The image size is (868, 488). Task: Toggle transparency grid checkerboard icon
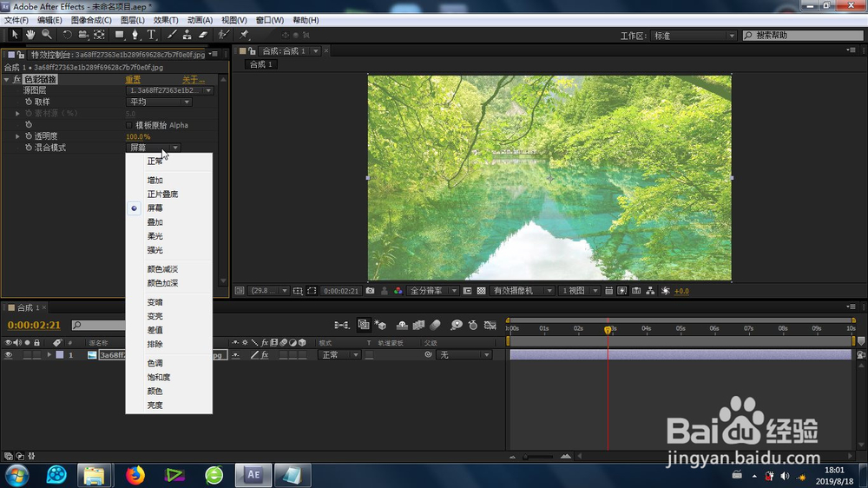[x=481, y=291]
